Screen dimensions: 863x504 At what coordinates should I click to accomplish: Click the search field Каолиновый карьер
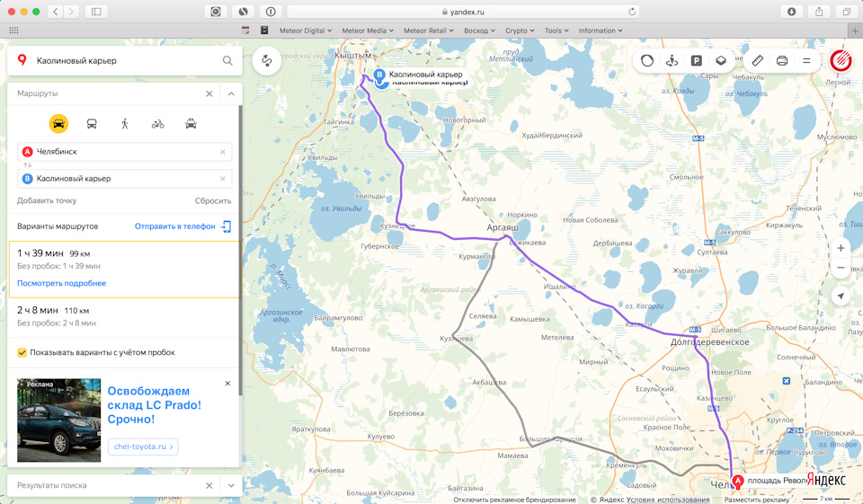(124, 60)
